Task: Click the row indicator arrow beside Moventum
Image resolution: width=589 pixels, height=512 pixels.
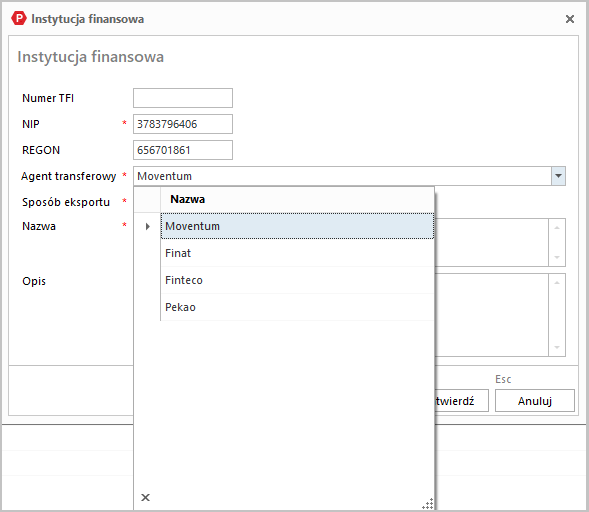Action: (x=148, y=226)
